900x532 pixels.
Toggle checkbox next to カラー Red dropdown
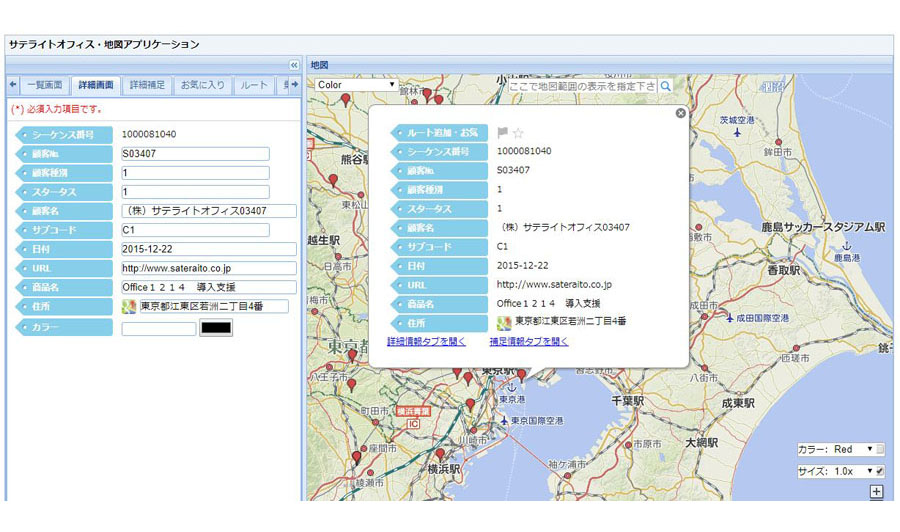(x=880, y=449)
